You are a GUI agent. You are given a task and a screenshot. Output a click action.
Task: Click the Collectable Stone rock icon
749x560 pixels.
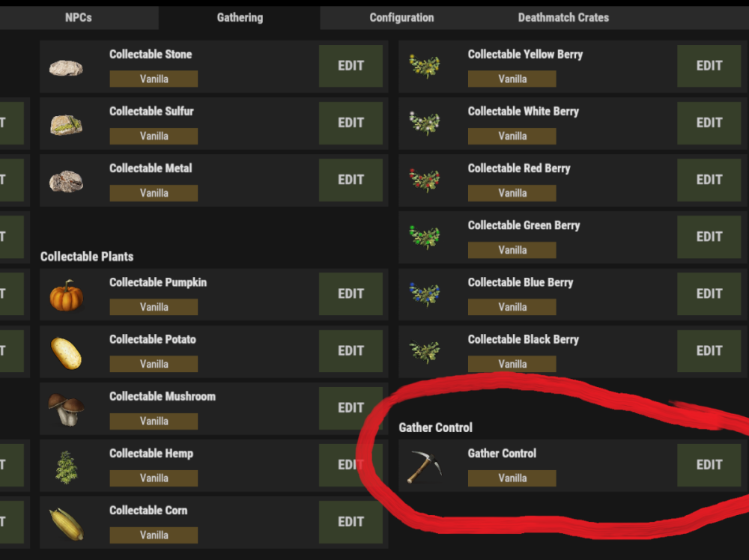coord(66,67)
